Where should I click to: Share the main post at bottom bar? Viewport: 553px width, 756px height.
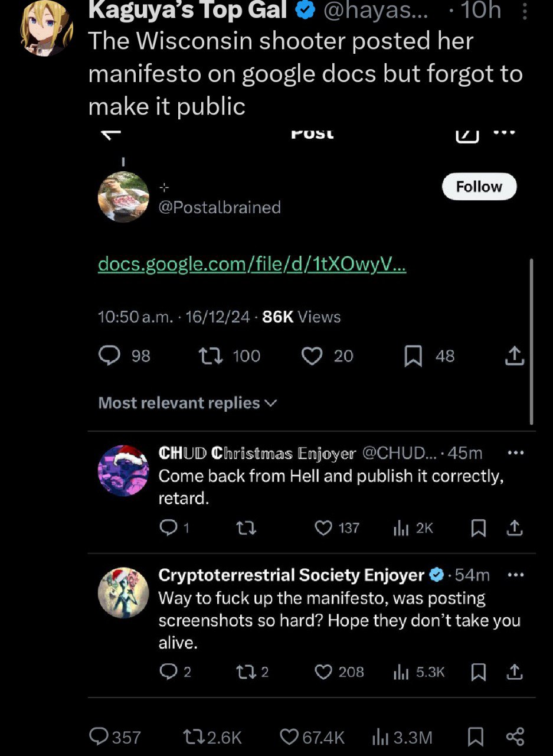tap(515, 737)
